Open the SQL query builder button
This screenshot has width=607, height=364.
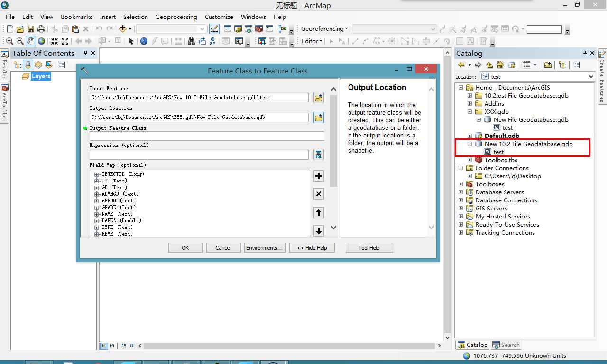tap(319, 155)
